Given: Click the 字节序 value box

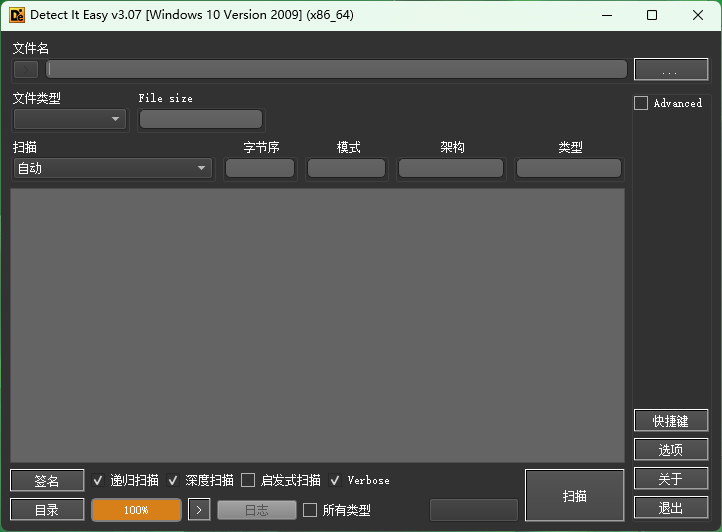Looking at the screenshot, I should coord(260,168).
